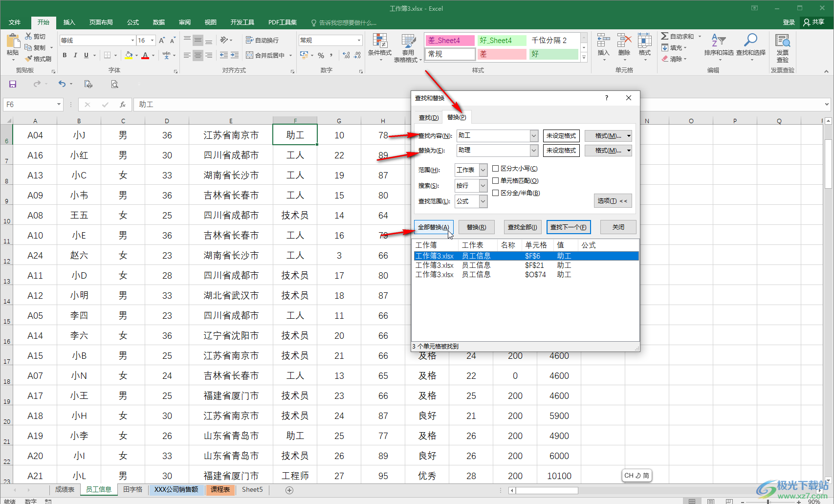Viewport: 834px width, 504px height.
Task: Save the workbook with the quick access save icon
Action: (x=13, y=84)
